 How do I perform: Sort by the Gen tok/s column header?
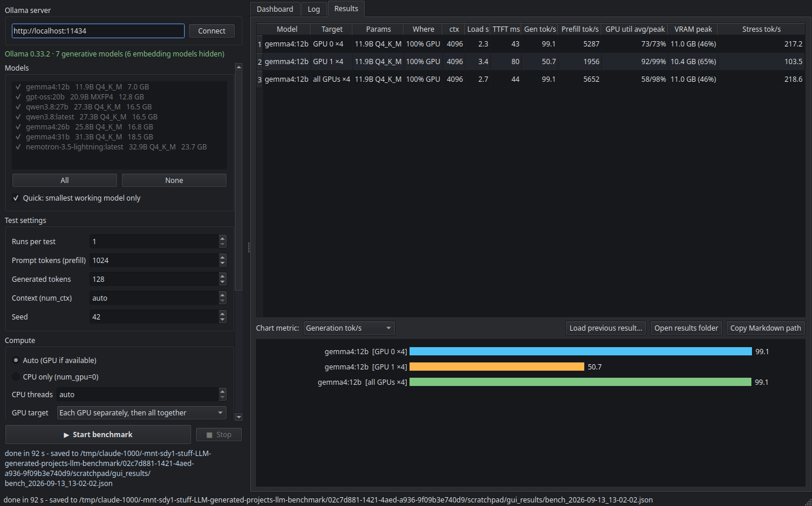[x=540, y=29]
